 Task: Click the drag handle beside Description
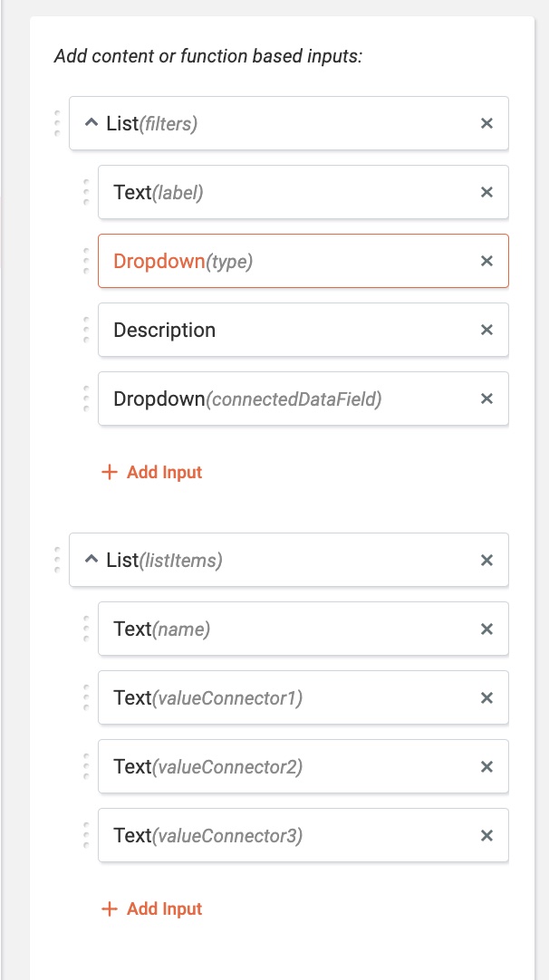[87, 330]
